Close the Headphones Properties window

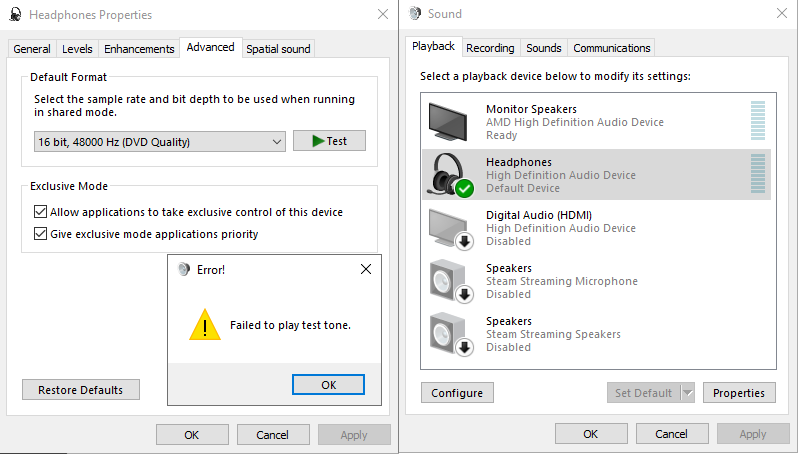click(x=383, y=14)
